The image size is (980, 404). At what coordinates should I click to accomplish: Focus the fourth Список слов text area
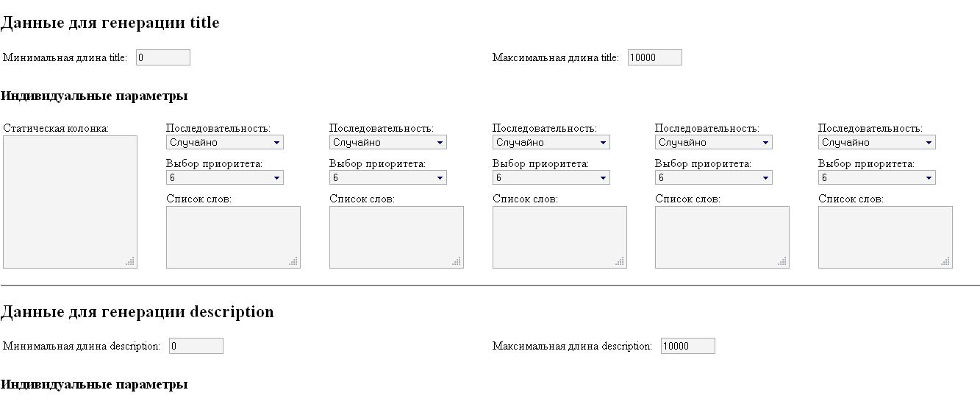(722, 237)
